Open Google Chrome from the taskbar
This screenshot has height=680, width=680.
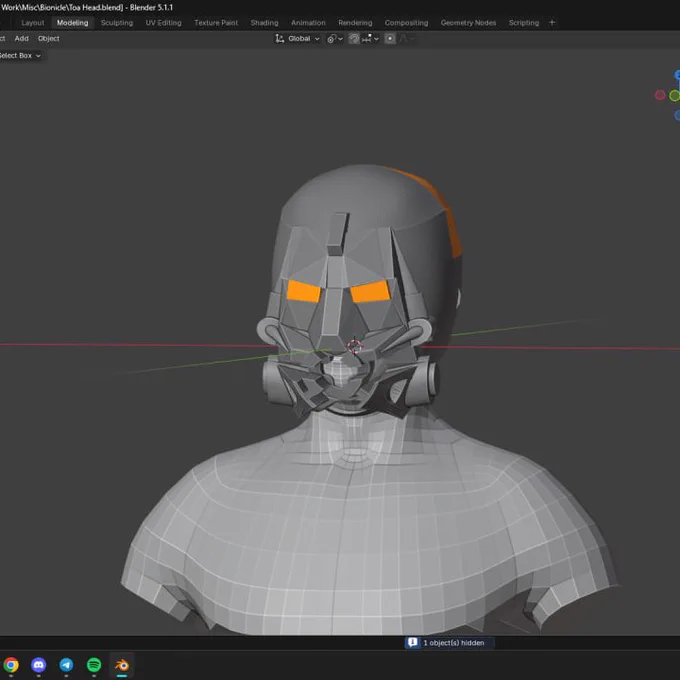coord(11,664)
